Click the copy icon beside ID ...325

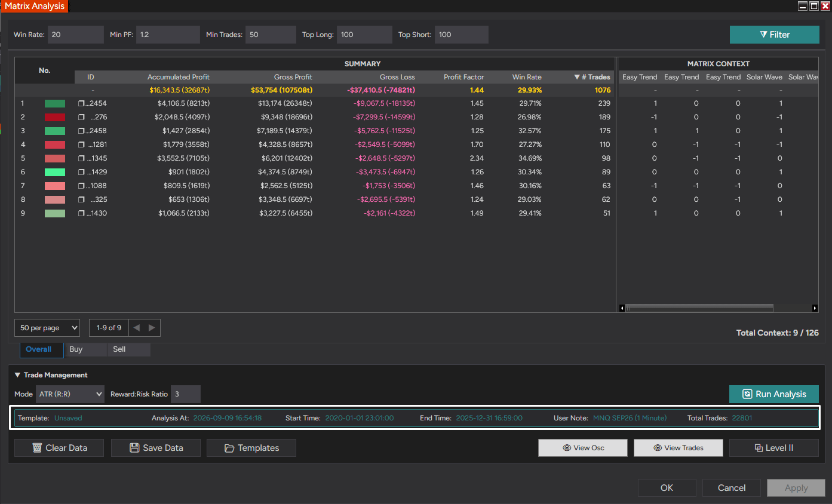click(81, 199)
